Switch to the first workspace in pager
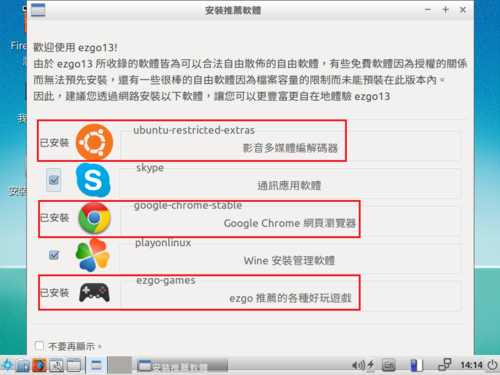Image resolution: width=500 pixels, height=375 pixels. [97, 365]
